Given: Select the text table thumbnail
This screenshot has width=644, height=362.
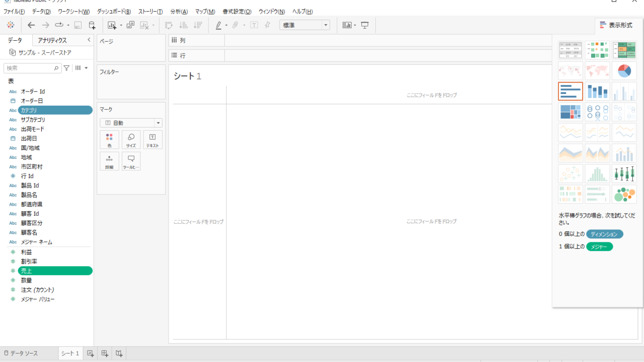Looking at the screenshot, I should 571,50.
